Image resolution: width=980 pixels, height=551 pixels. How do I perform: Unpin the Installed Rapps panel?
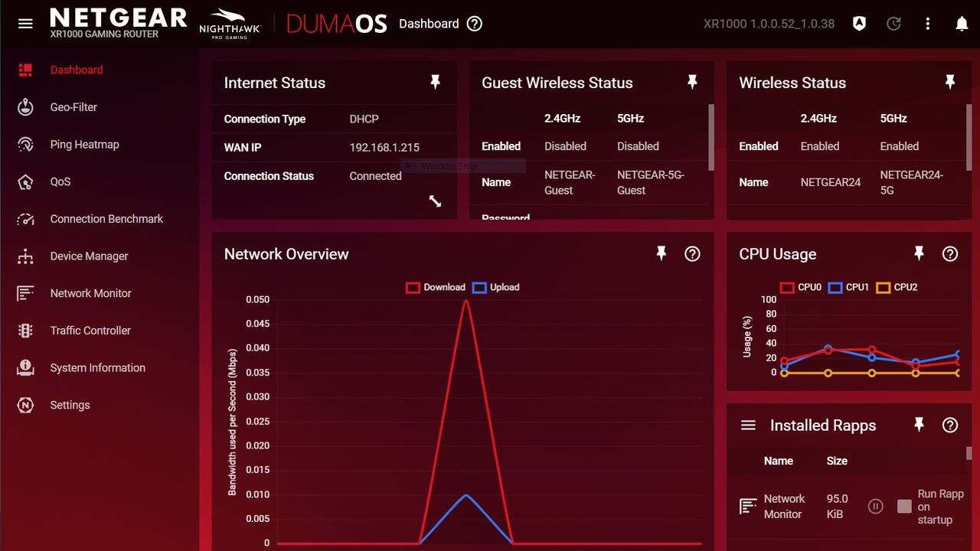tap(919, 425)
